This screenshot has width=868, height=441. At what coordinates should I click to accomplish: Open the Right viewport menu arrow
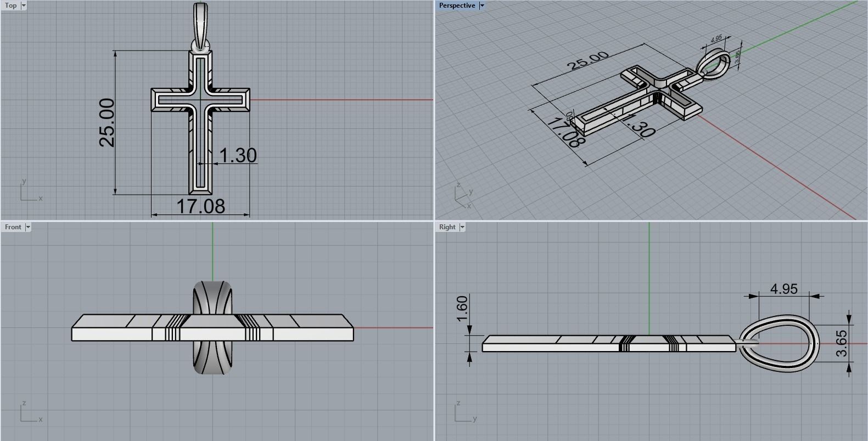click(x=462, y=227)
